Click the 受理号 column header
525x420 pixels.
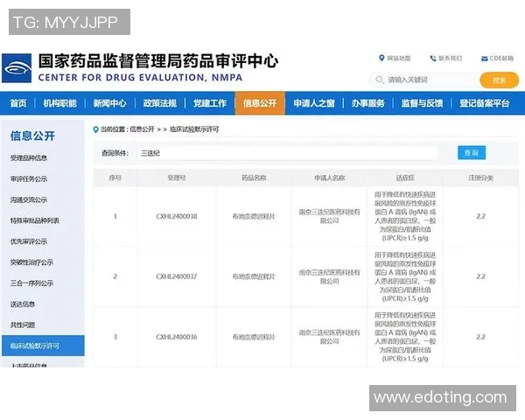(177, 178)
